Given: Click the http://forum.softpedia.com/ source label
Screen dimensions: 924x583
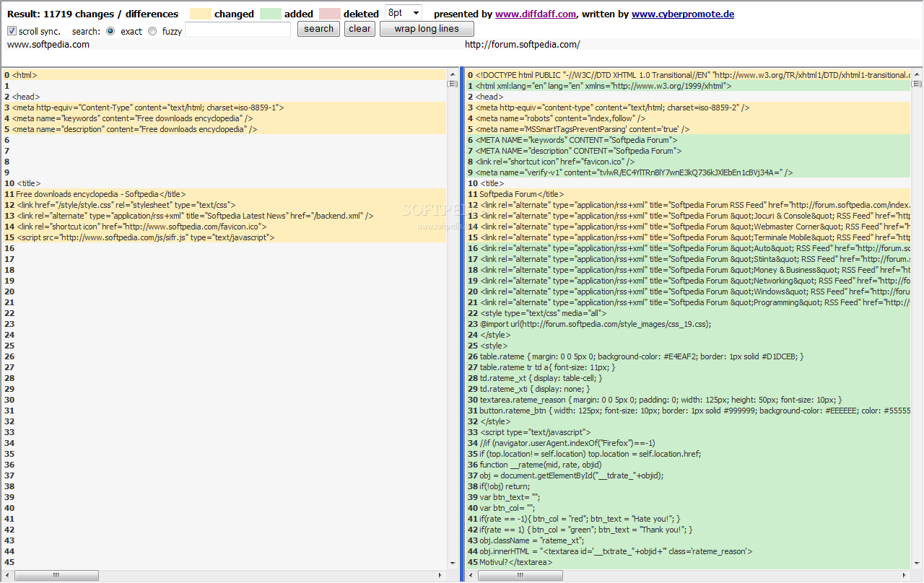Looking at the screenshot, I should click(522, 45).
